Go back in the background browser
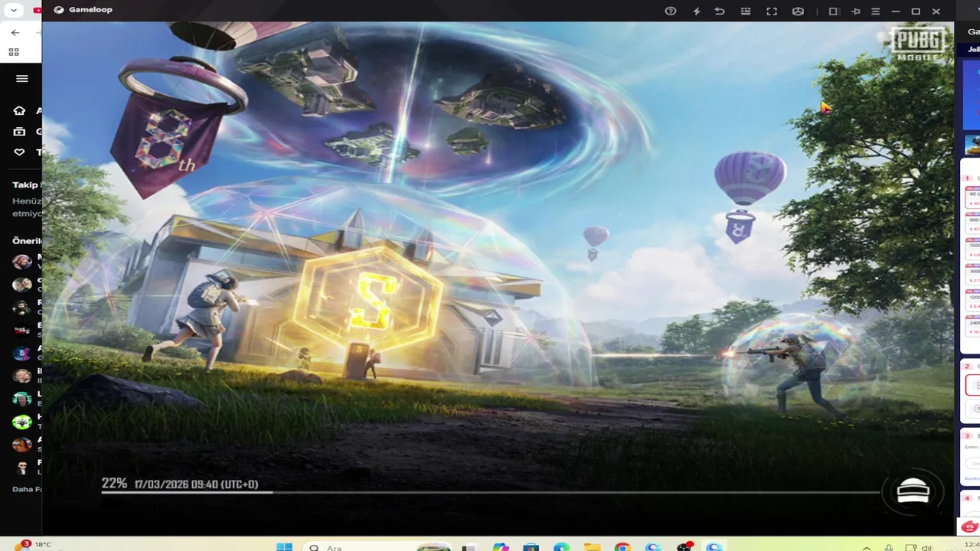 pos(15,33)
